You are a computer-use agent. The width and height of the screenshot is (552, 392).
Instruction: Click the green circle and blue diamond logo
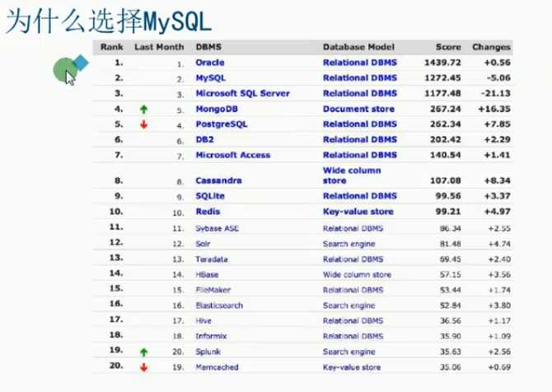click(70, 69)
